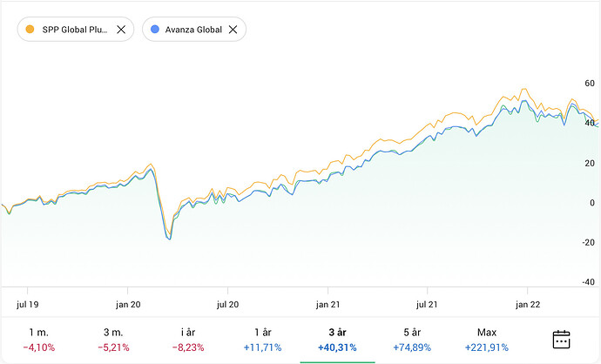
Task: Click the 60 value on y-axis
Action: 590,84
